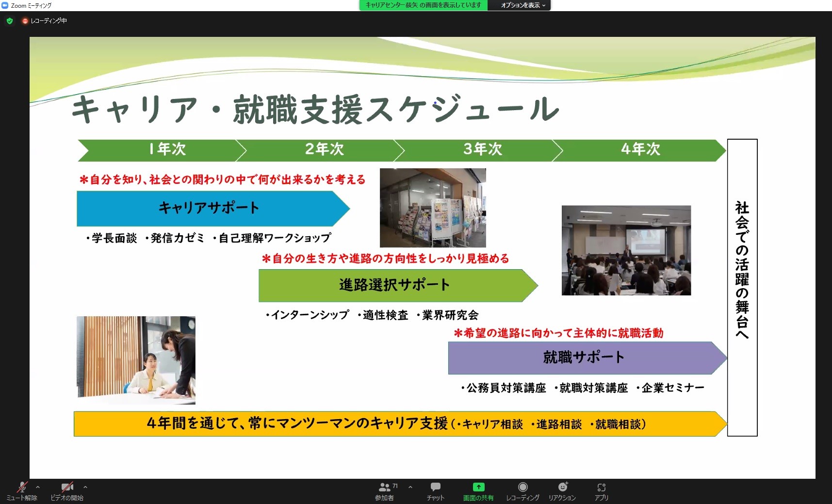The width and height of the screenshot is (832, 504).
Task: Expand participants options arrow beside 参加者
Action: 410,487
